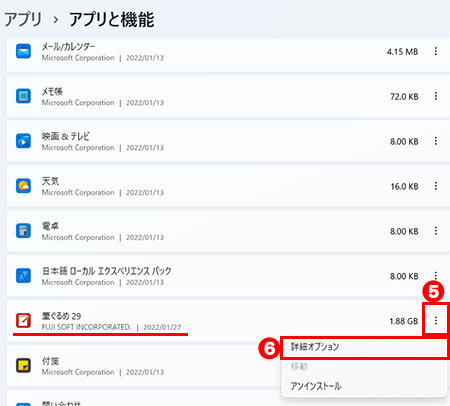The image size is (450, 406).
Task: Open more options for メモ帳
Action: coord(436,96)
